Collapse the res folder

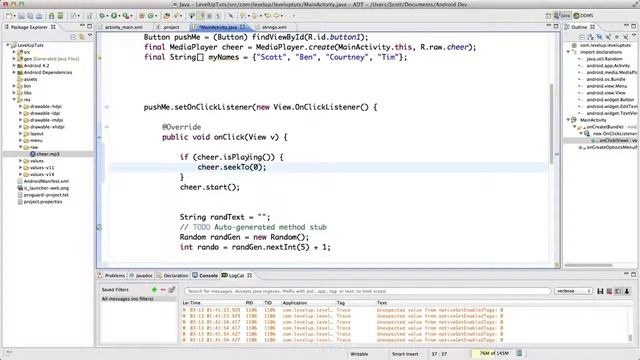click(x=14, y=100)
